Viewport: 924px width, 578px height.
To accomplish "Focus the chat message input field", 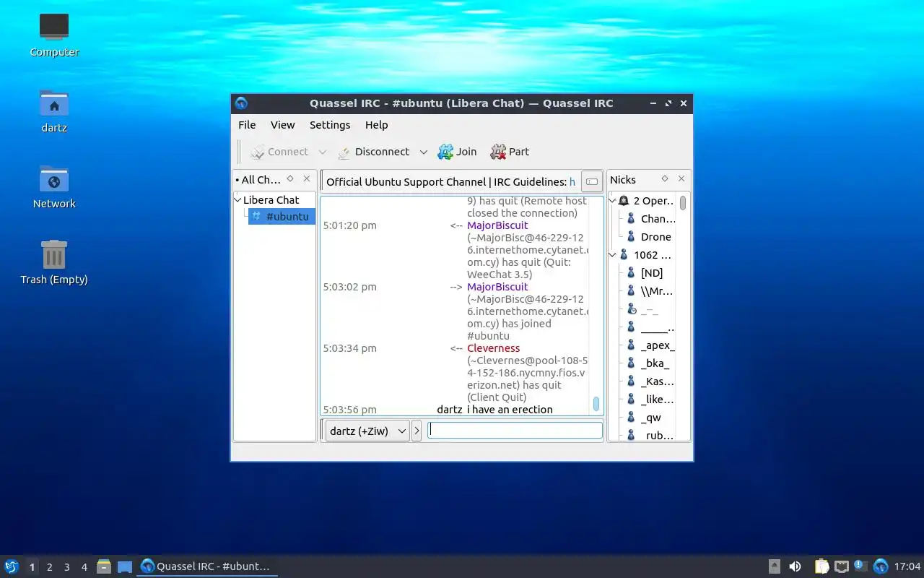I will pos(515,431).
